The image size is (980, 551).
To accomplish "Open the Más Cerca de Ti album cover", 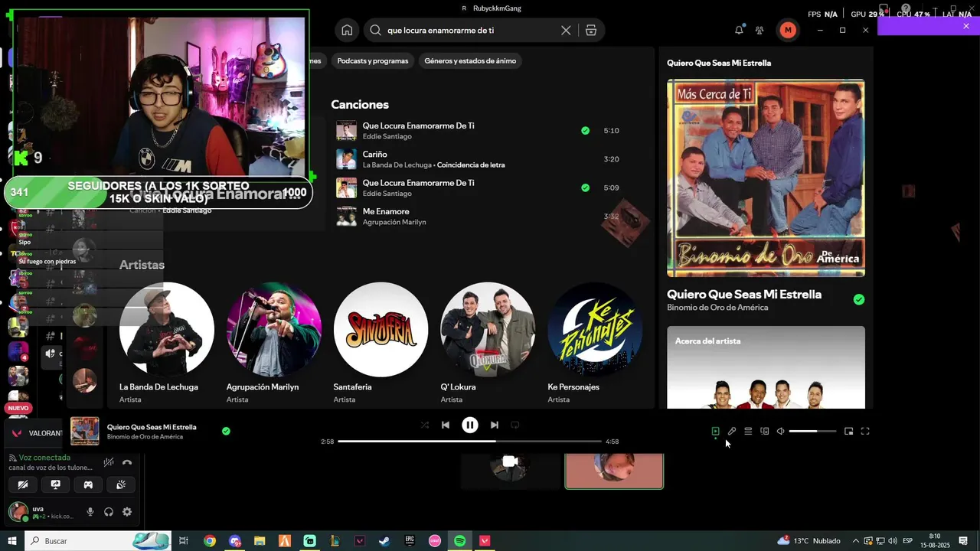I will click(x=766, y=178).
